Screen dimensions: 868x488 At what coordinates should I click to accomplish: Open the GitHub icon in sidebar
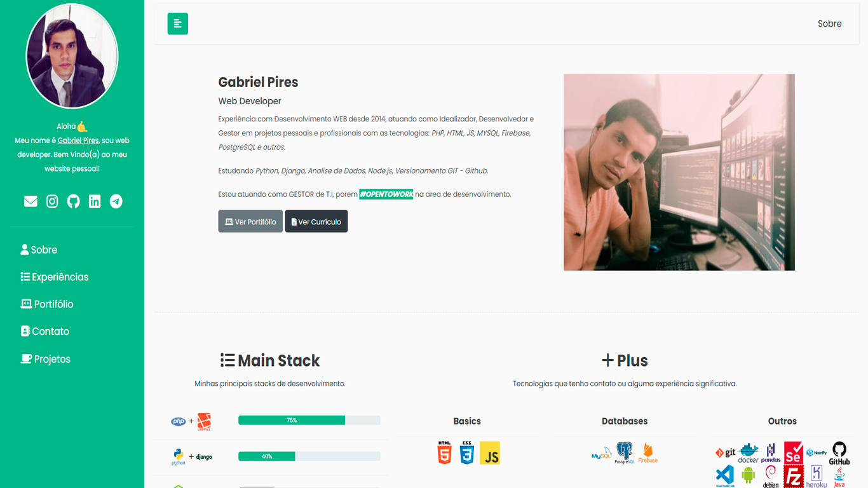74,201
